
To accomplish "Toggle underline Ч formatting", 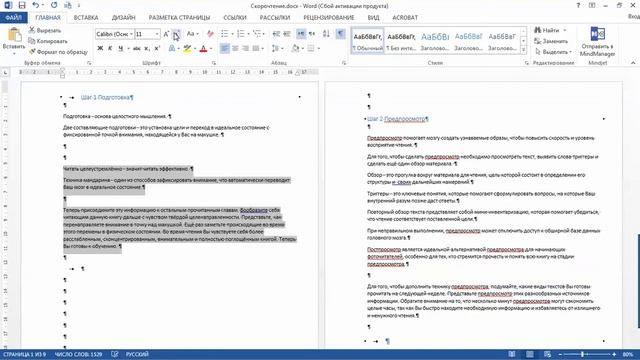I will [120, 49].
